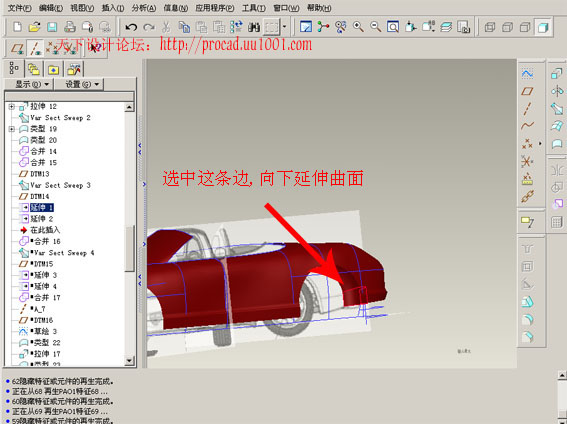
Task: Click the Save disk icon
Action: click(52, 27)
